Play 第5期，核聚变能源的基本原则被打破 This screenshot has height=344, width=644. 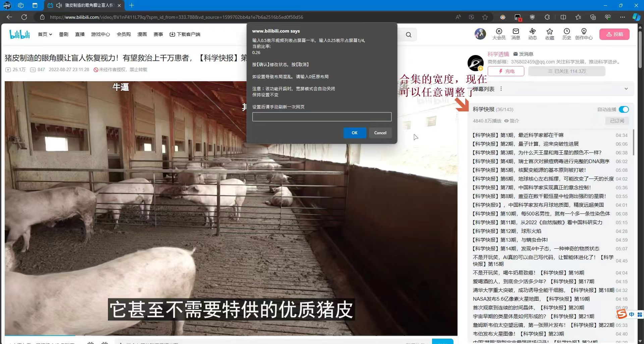(550, 170)
